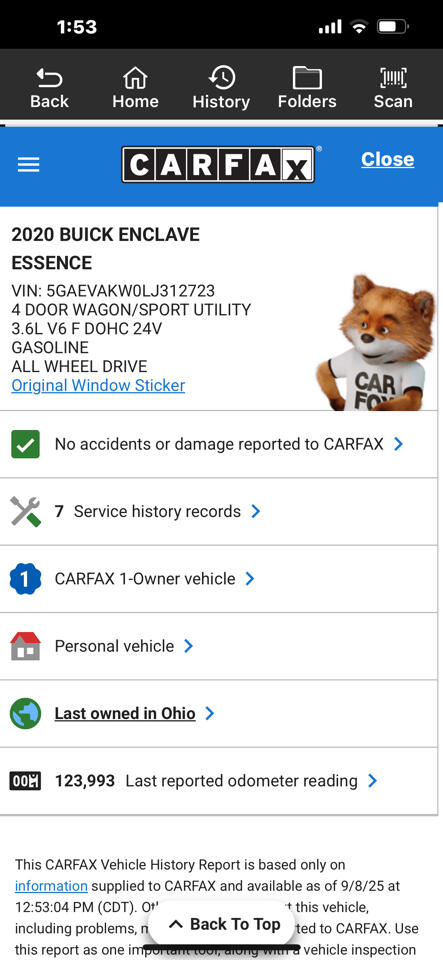The width and height of the screenshot is (443, 960).
Task: Click the wrench service history icon
Action: click(x=26, y=511)
